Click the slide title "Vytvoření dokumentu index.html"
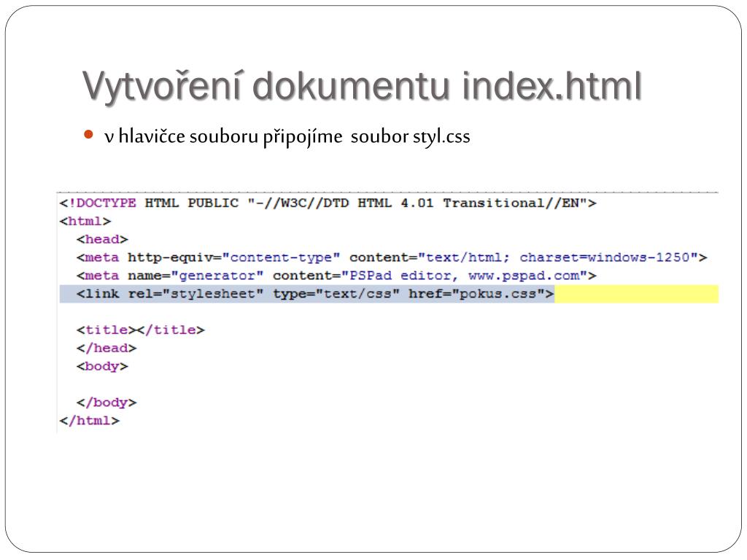This screenshot has height=560, width=747. click(362, 87)
